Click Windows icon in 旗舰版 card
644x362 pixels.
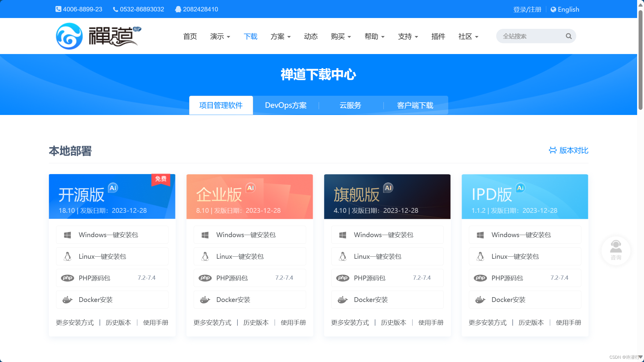343,235
